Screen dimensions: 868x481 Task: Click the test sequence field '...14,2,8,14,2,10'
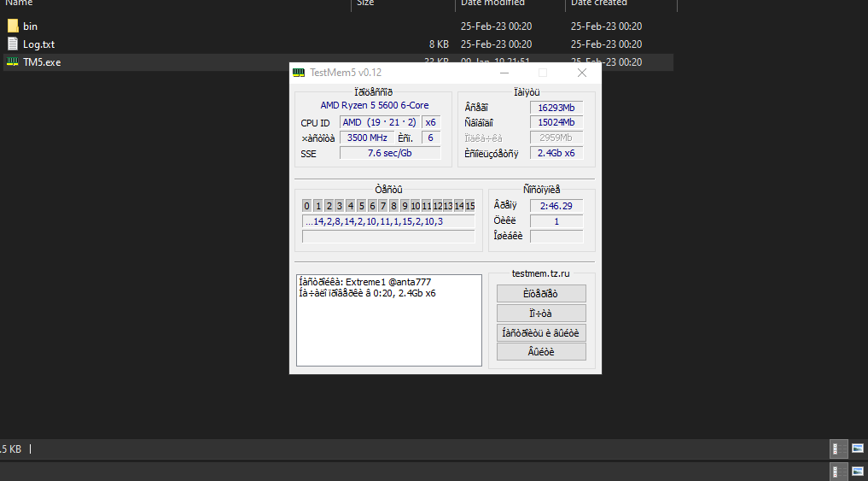(388, 221)
